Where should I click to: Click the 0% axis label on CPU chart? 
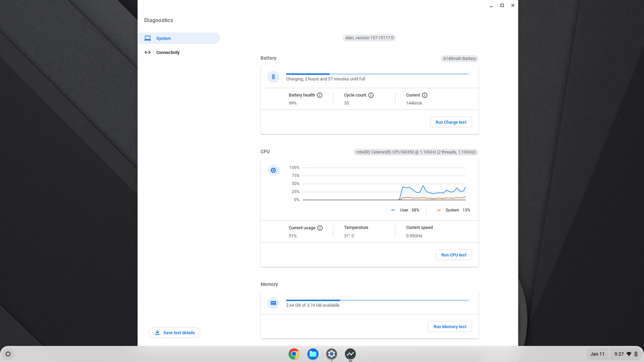297,200
